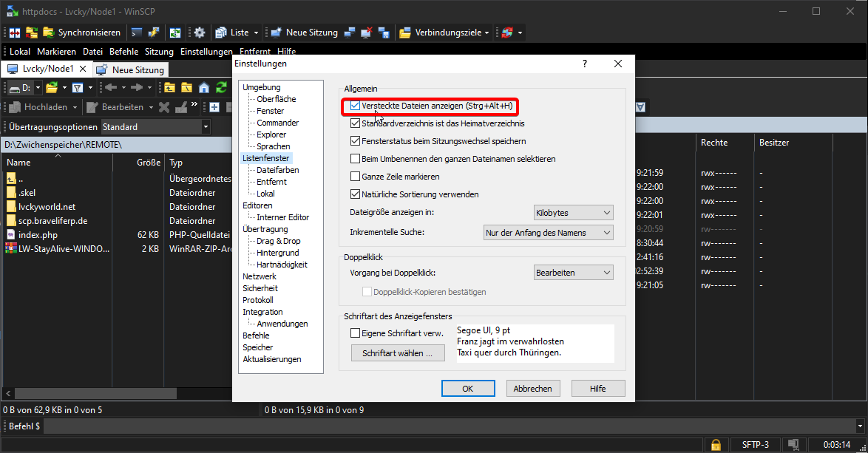Open the Inkrementelle Suche dropdown
Viewport: 868px width, 453px height.
[x=548, y=233]
